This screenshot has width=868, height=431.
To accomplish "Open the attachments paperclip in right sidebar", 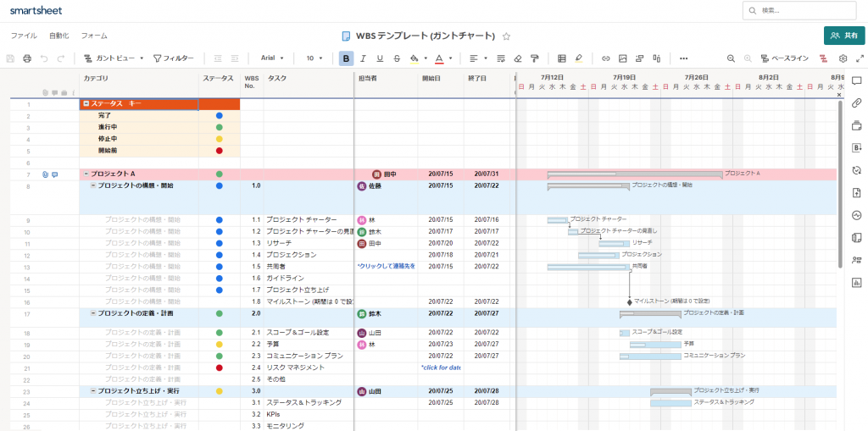I will pyautogui.click(x=857, y=103).
